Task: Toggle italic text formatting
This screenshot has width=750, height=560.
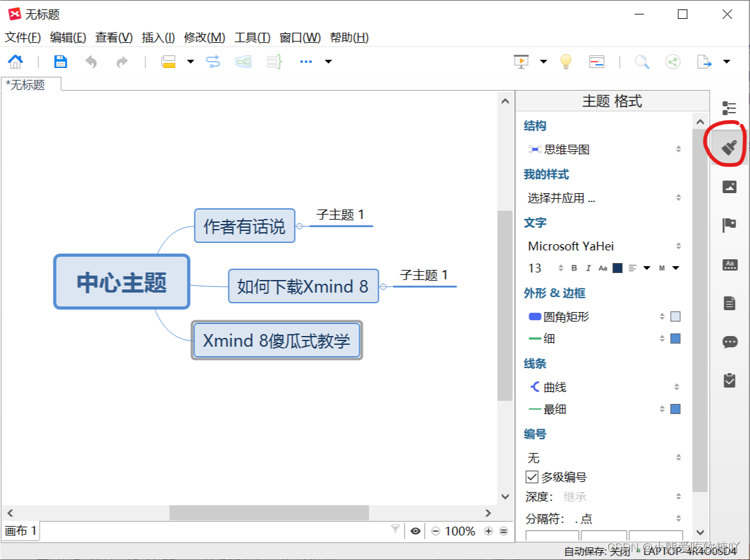Action: click(588, 268)
